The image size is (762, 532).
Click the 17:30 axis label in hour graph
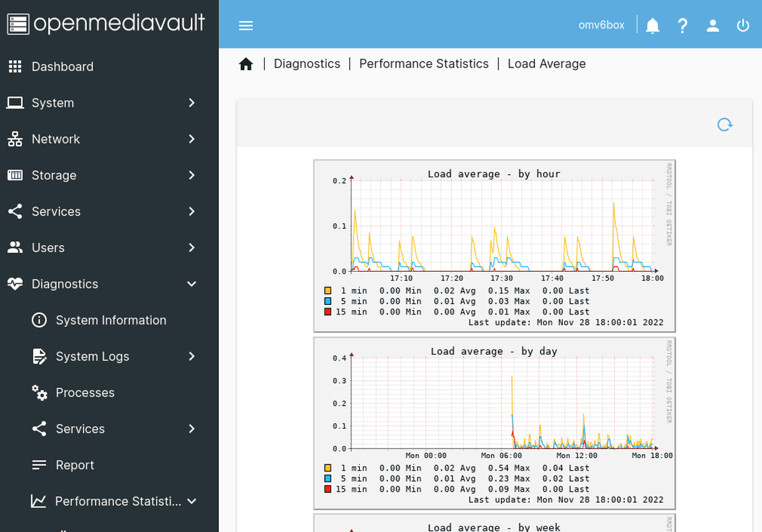(x=502, y=278)
